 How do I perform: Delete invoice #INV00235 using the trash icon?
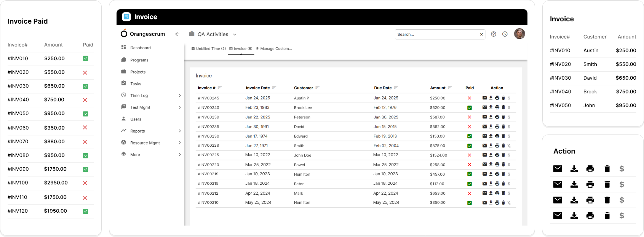pos(503,127)
